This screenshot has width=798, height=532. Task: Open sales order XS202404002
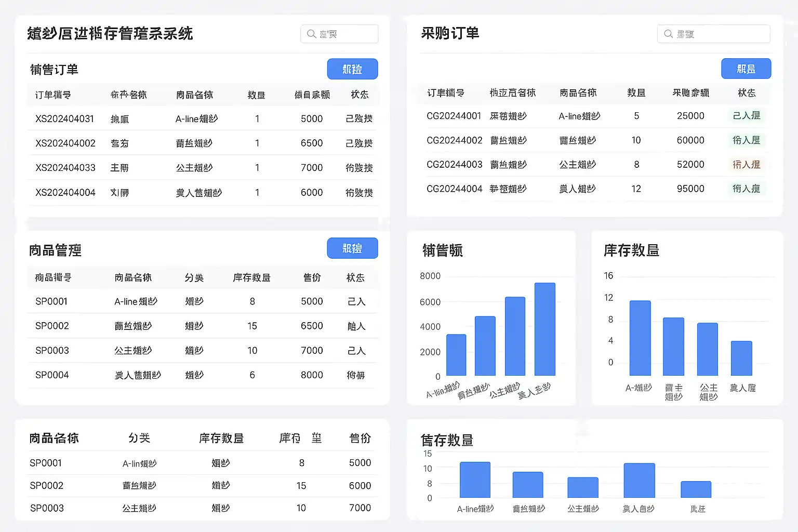pyautogui.click(x=65, y=143)
